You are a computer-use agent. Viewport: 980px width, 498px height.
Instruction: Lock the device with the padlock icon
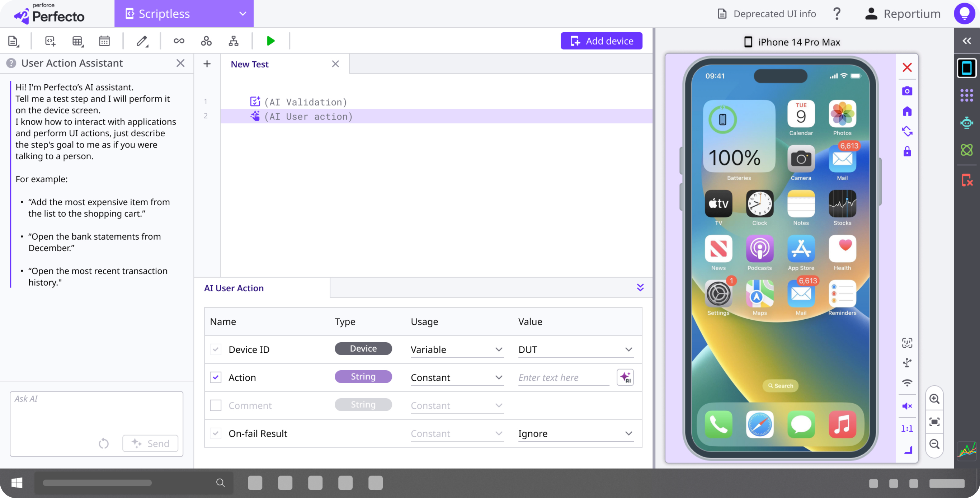coord(907,151)
